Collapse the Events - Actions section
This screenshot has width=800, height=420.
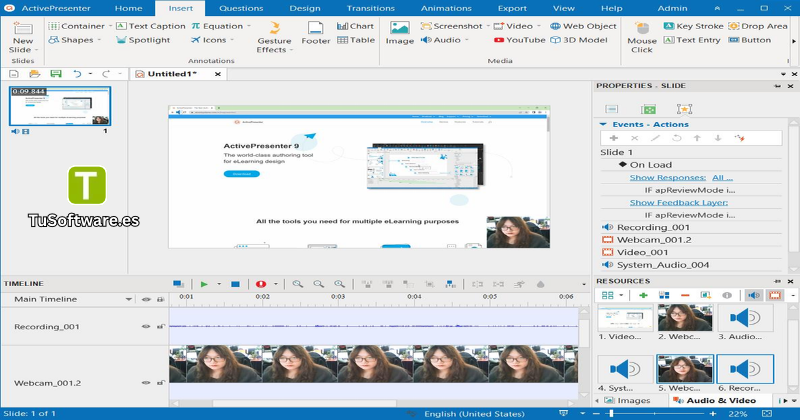(x=603, y=125)
